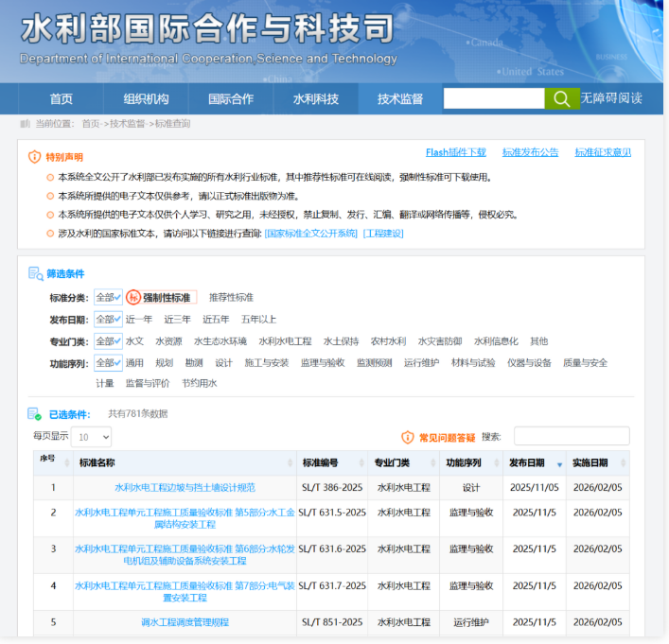Viewport: 669px width, 644px height.
Task: Click the 筛选条件 filter icon
Action: coord(35,273)
